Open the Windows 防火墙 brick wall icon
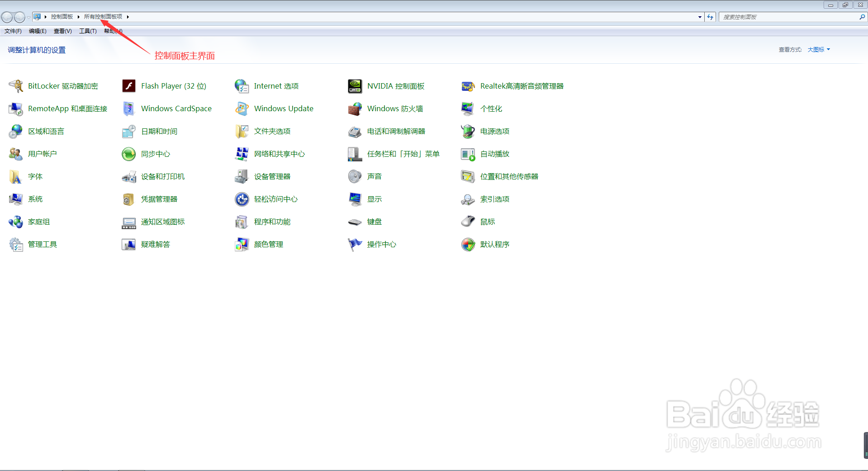Screen dimensions: 868x471 pyautogui.click(x=355, y=108)
